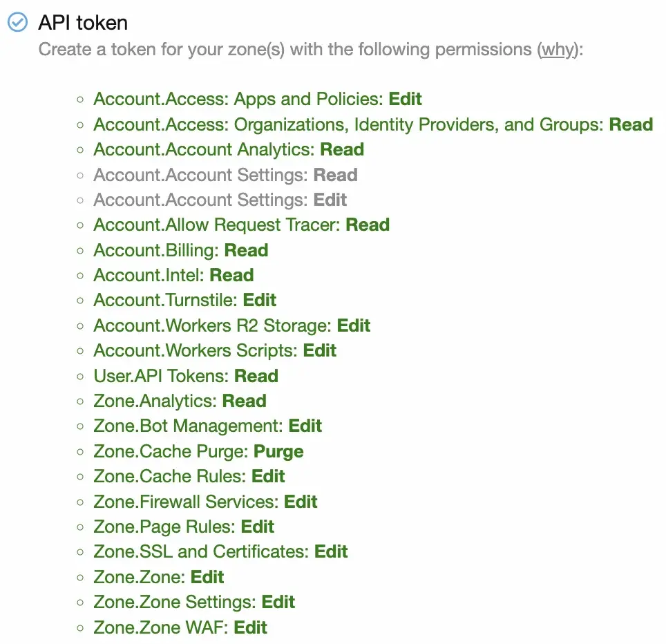Click the blue checkmark icon beside API token
This screenshot has height=644, width=666.
(x=17, y=23)
